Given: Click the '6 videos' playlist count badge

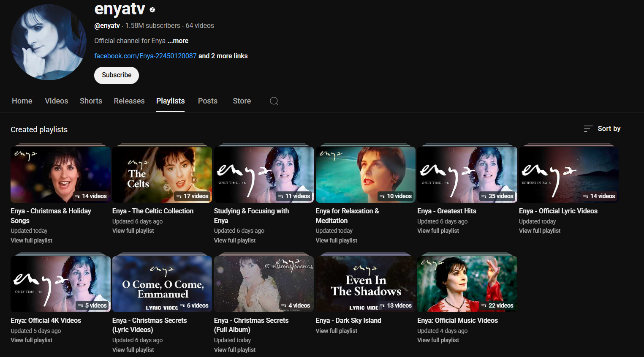Looking at the screenshot, I should [194, 305].
